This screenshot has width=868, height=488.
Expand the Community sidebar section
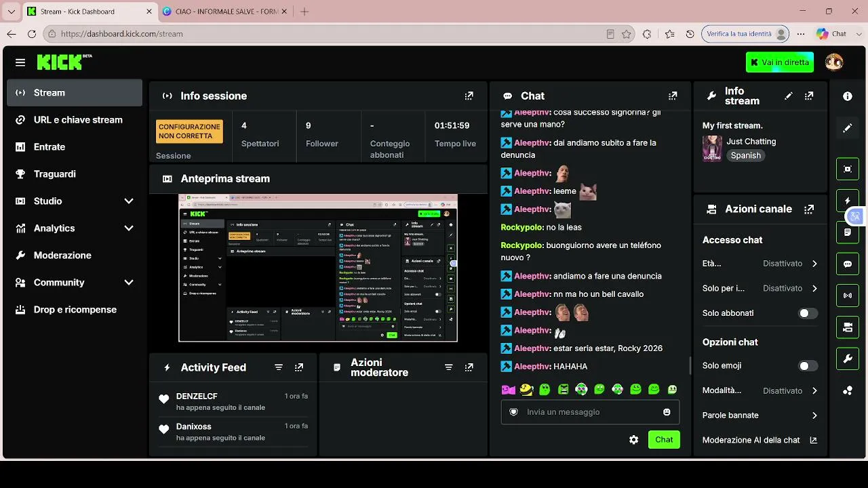pos(75,283)
